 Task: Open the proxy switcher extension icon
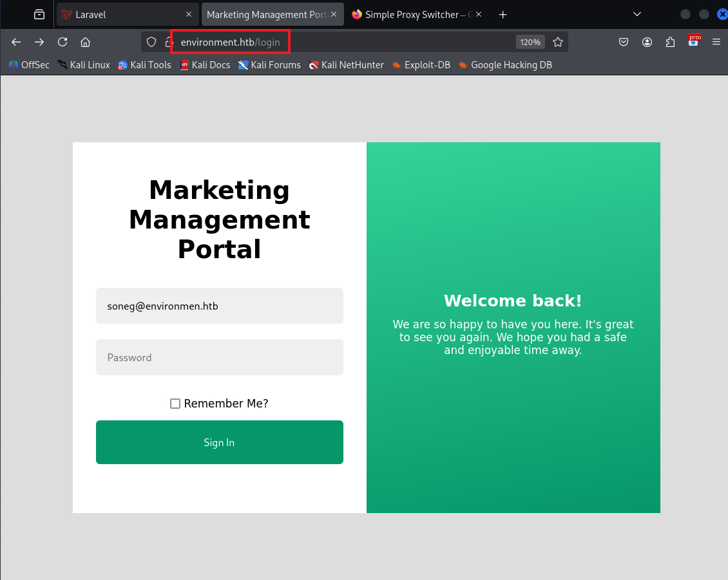[694, 41]
